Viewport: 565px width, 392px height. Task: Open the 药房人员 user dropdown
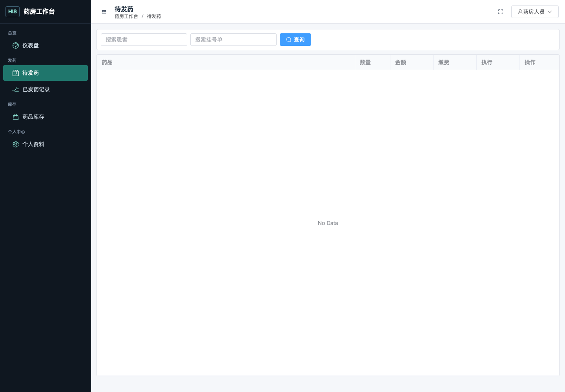[x=535, y=12]
